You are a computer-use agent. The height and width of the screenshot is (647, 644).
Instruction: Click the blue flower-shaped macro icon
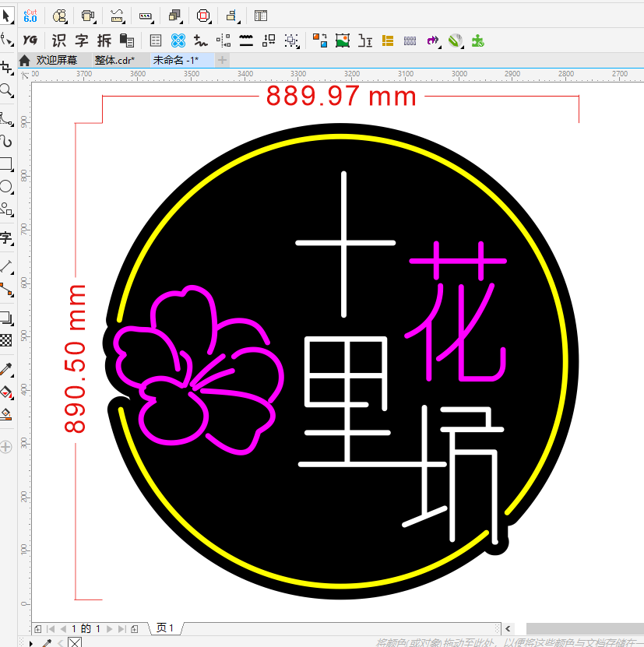click(x=178, y=40)
